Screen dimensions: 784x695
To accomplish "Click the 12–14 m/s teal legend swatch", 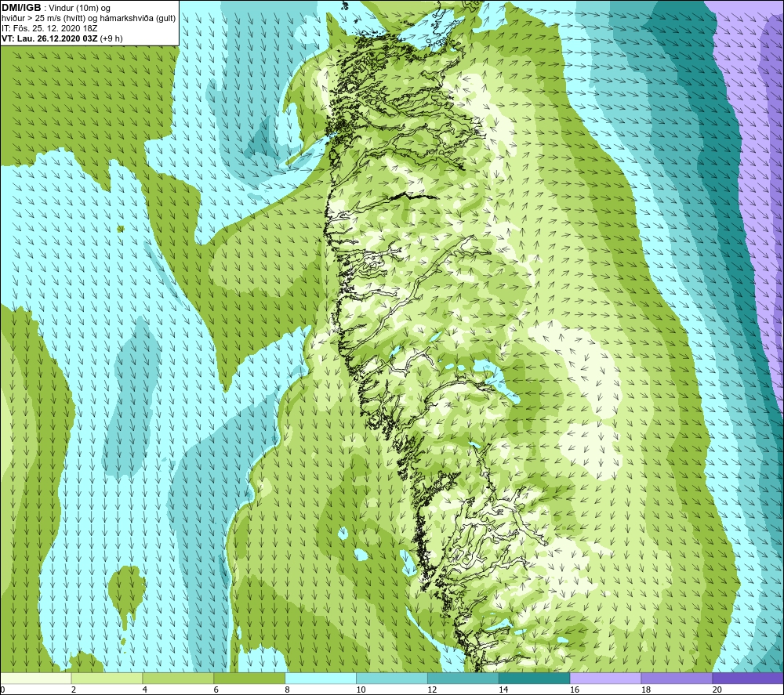I will (463, 678).
